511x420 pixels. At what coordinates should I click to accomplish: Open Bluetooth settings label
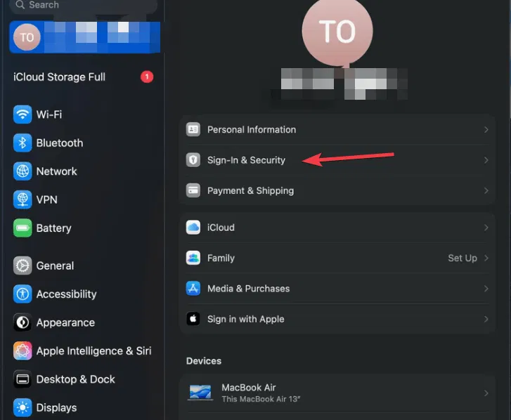click(x=60, y=143)
